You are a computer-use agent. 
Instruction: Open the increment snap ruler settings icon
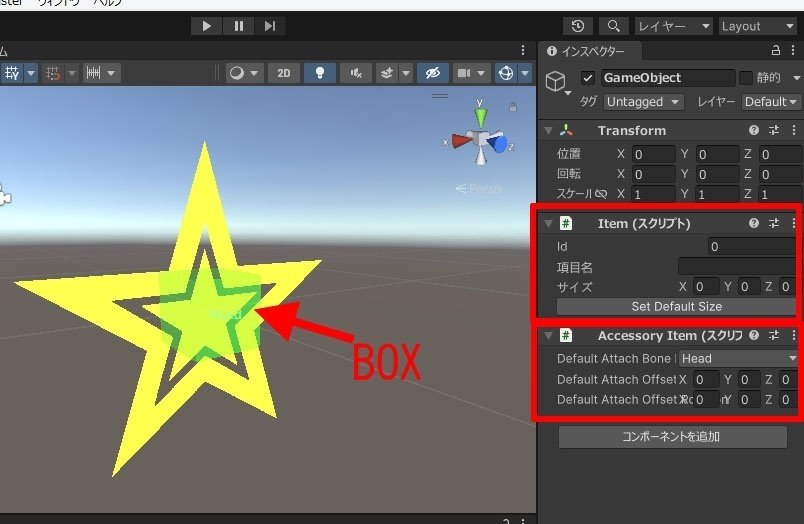pyautogui.click(x=93, y=73)
